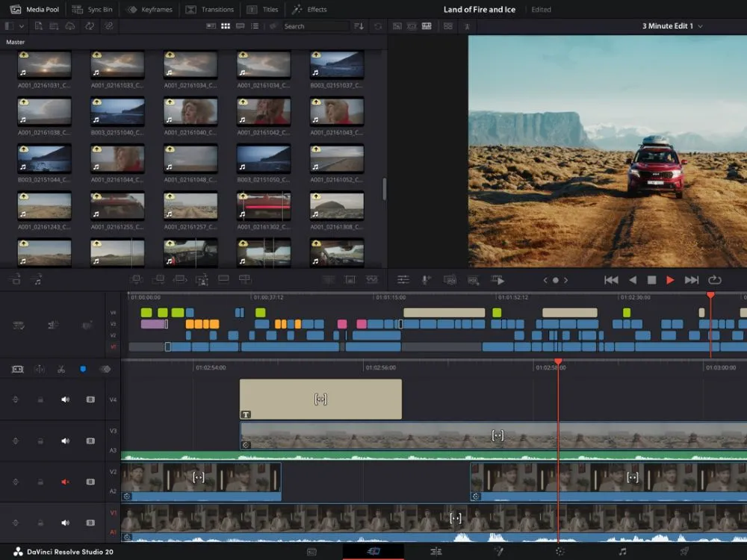Open the Titles panel
Viewport: 747px width, 560px height.
(x=264, y=10)
